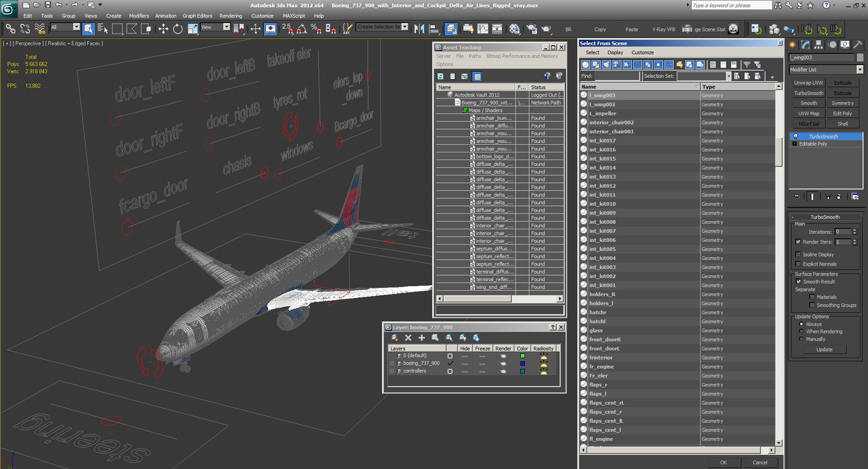Click the Render Setup teapot icon
Screen dimensions: 868x469
[x=531, y=28]
